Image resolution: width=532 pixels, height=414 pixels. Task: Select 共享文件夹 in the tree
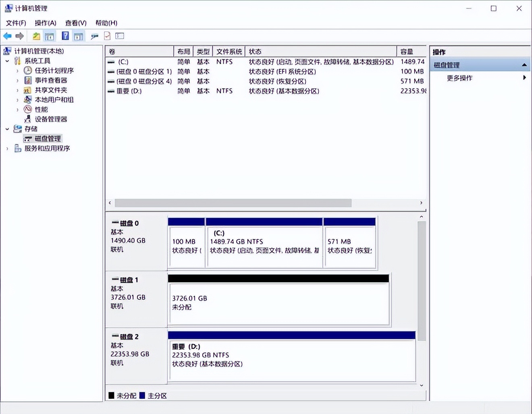[51, 90]
